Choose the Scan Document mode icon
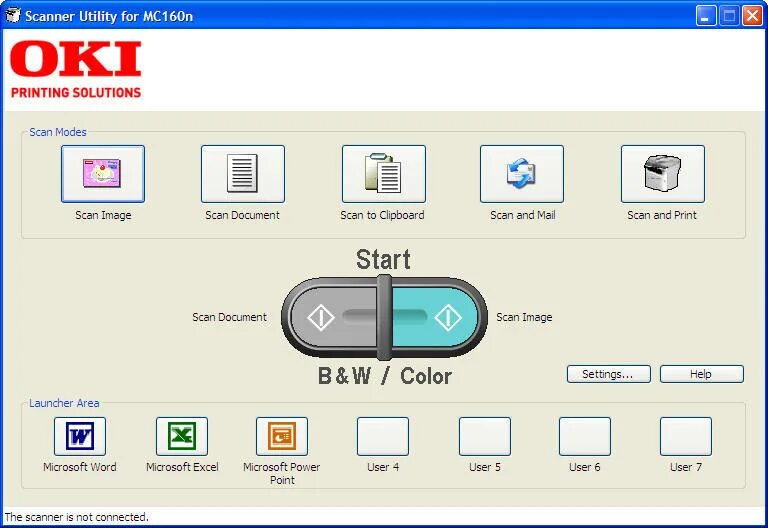Image resolution: width=768 pixels, height=528 pixels. 242,173
